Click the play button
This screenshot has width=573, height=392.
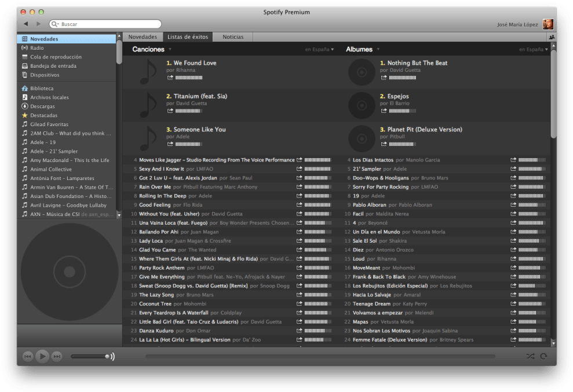tap(42, 356)
